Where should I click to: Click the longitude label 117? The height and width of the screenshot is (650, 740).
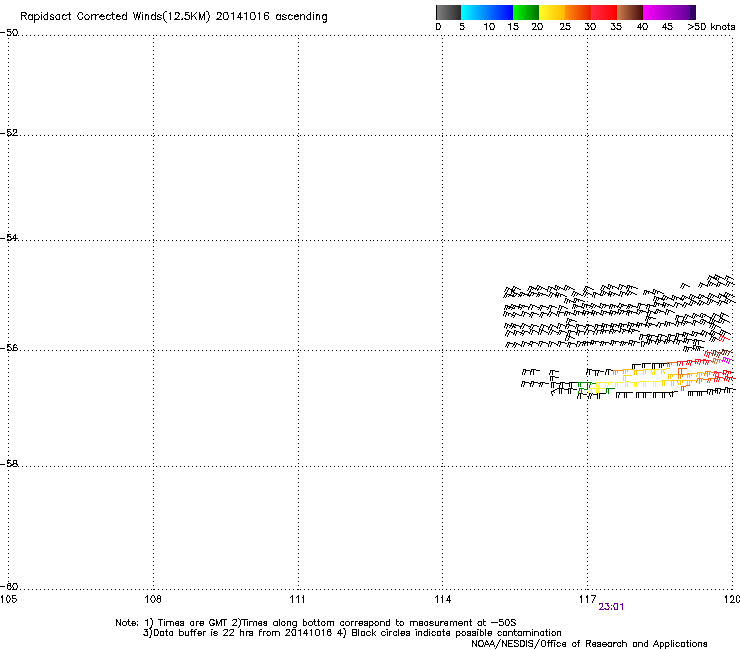pos(587,599)
